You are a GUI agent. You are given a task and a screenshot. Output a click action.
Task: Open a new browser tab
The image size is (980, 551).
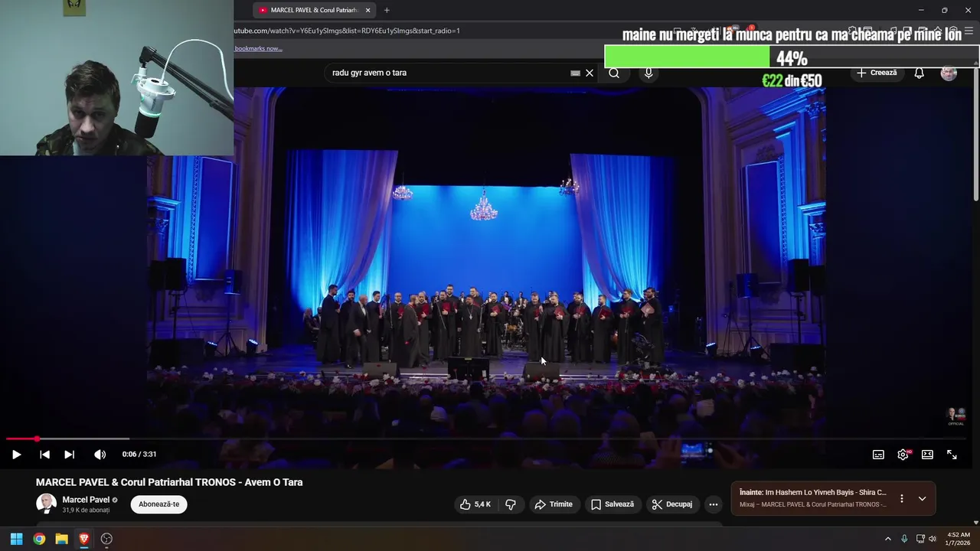387,10
